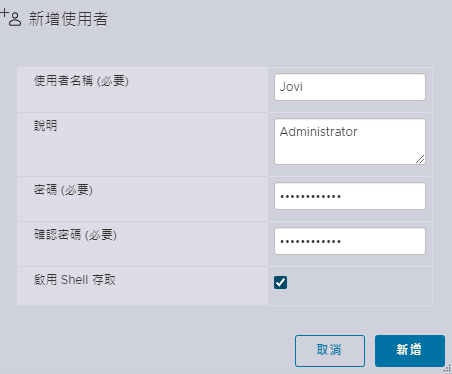Click the text Jovi in the username box

[291, 87]
